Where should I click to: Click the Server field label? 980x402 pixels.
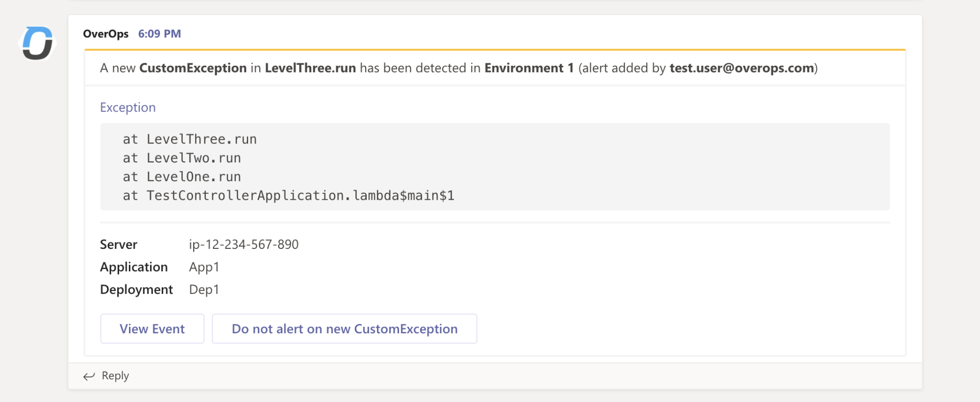(119, 244)
